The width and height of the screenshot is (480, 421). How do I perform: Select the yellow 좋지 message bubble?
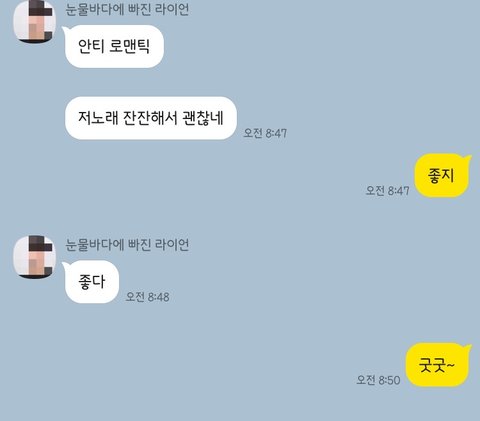[442, 175]
